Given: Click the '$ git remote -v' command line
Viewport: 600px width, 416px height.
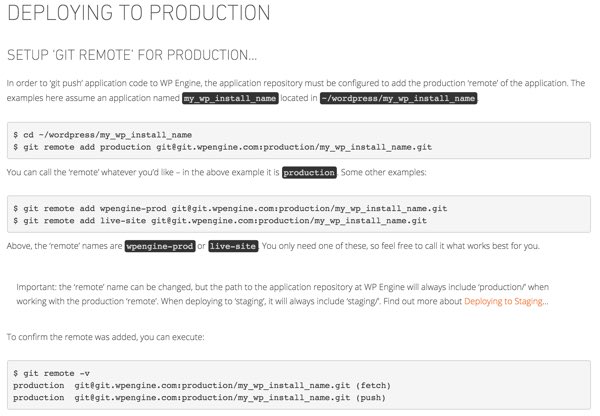Looking at the screenshot, I should [52, 373].
